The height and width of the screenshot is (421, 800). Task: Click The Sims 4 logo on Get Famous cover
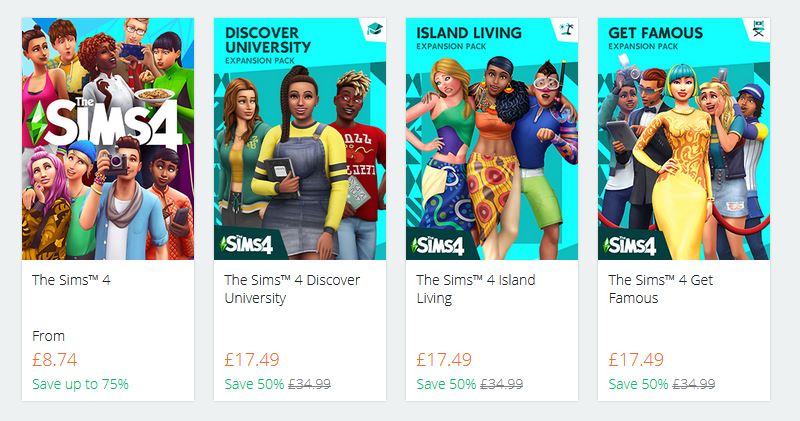click(630, 245)
